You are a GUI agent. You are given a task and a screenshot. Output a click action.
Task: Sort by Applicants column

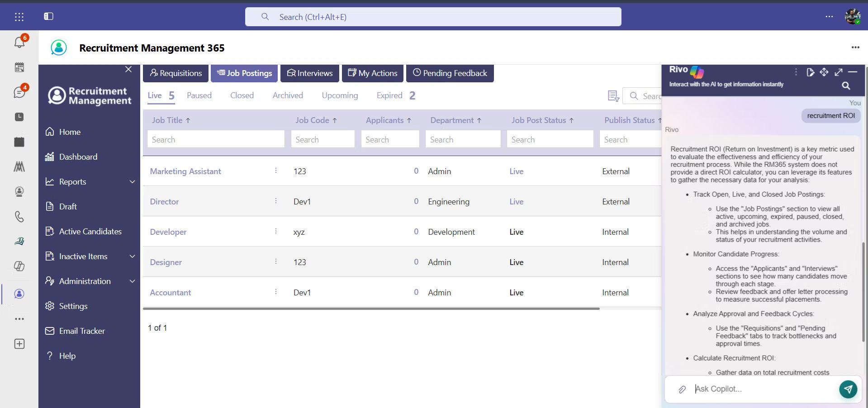pyautogui.click(x=389, y=120)
